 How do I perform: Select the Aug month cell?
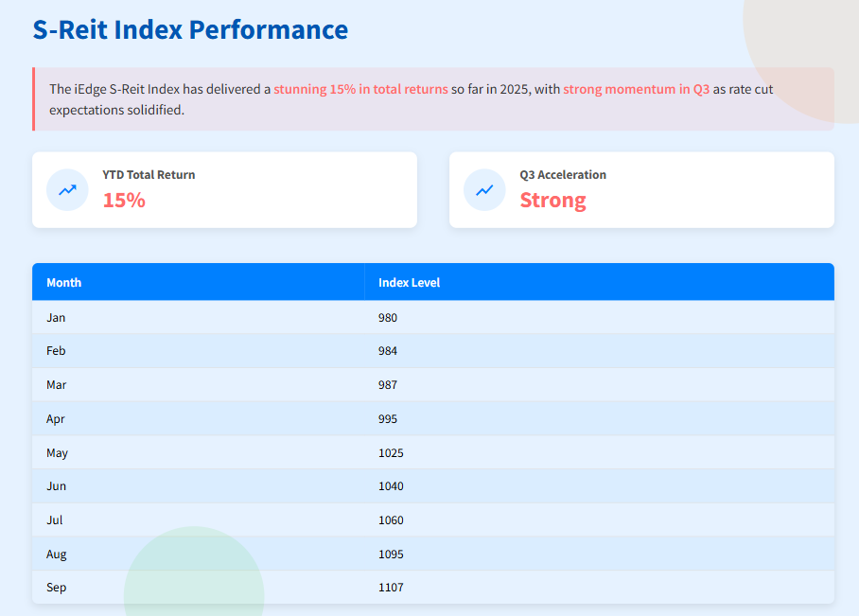point(199,554)
